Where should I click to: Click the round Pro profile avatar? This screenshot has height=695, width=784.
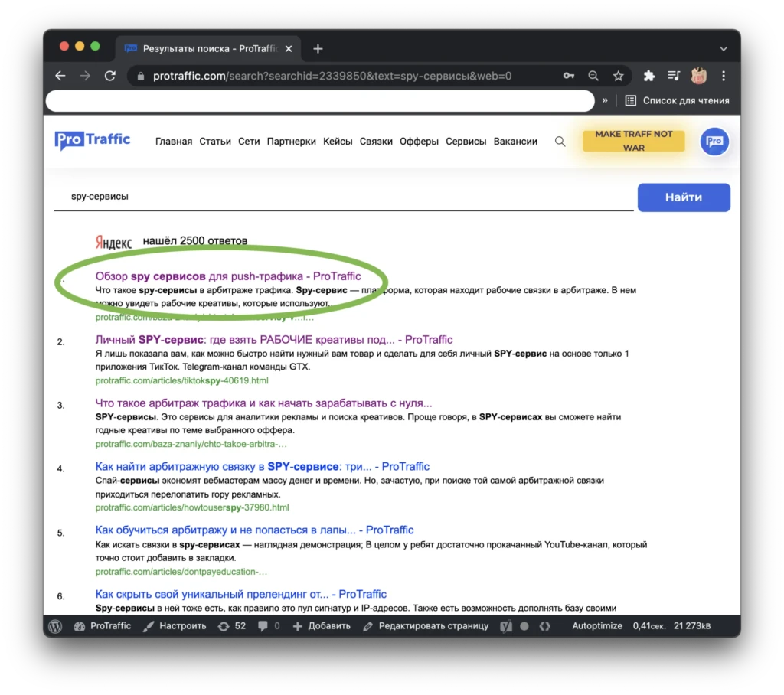[714, 142]
